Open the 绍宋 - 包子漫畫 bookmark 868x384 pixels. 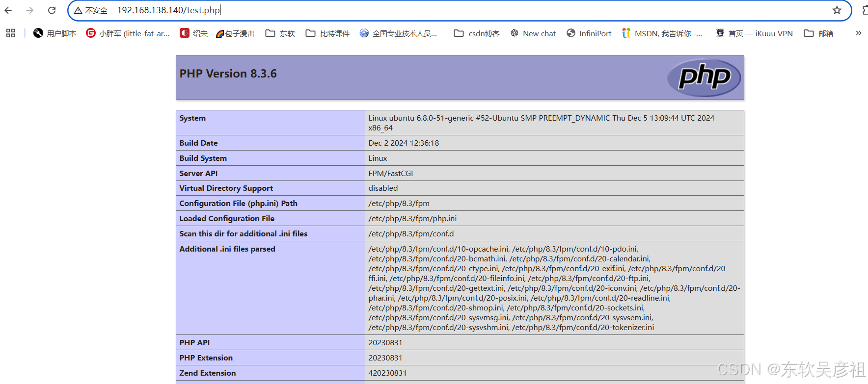pyautogui.click(x=217, y=33)
